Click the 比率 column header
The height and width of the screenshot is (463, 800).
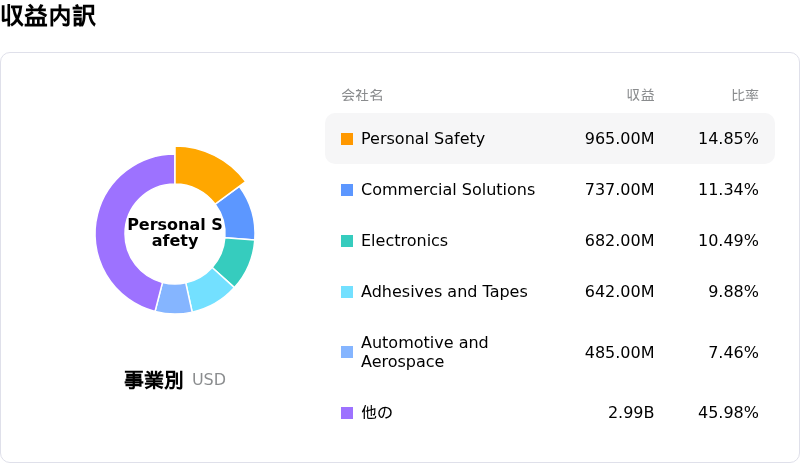tap(745, 95)
